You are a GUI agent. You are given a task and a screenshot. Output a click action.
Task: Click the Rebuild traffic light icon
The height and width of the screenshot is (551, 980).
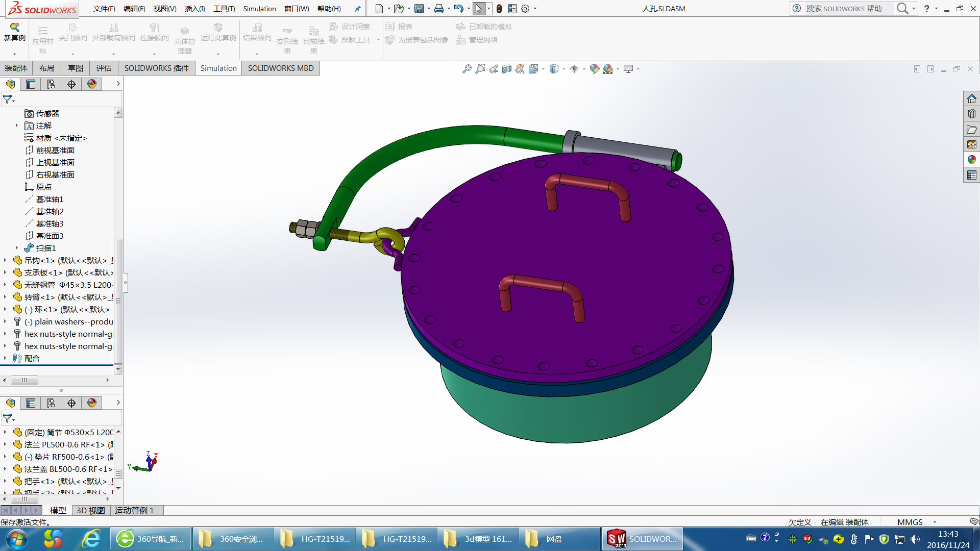click(499, 9)
